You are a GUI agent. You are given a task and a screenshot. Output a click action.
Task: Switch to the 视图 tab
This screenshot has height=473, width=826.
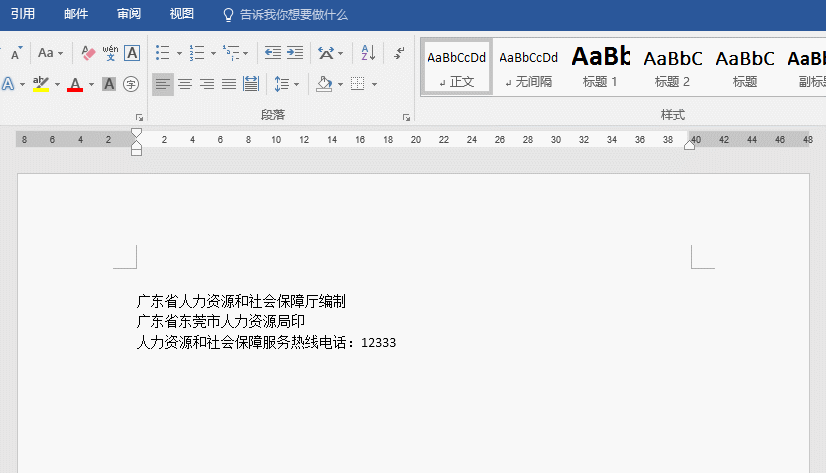point(181,14)
